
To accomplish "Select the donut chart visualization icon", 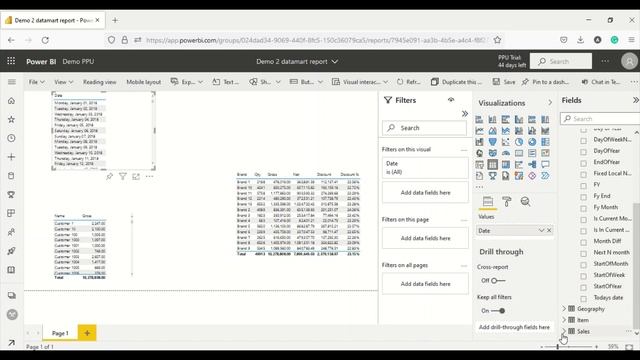I will coord(532,142).
